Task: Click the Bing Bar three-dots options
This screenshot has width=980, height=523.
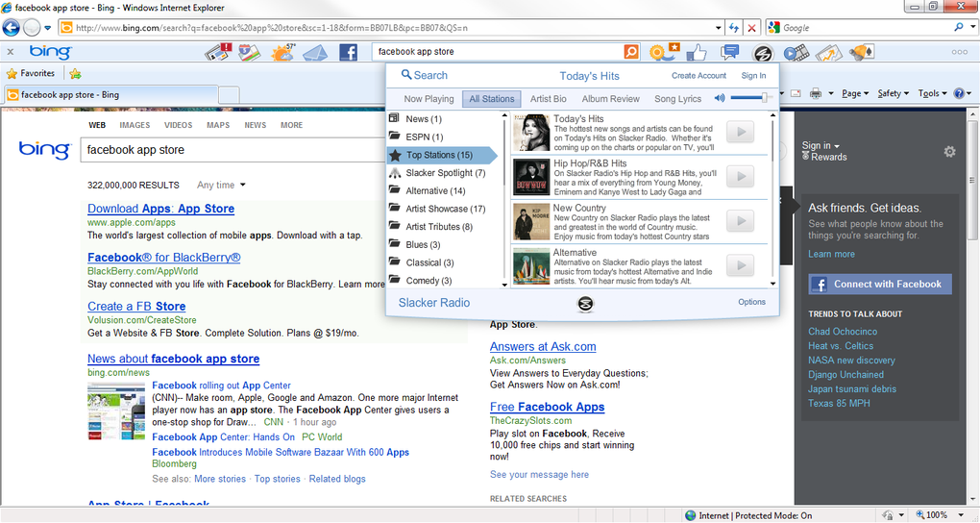Action: [x=960, y=52]
